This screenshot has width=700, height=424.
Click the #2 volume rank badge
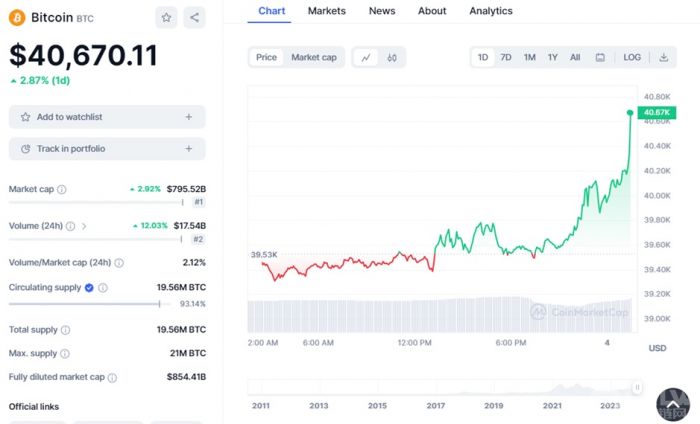[x=198, y=239]
